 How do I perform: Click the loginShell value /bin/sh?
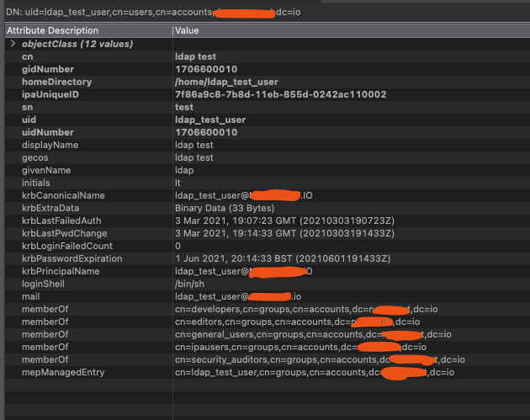[189, 284]
